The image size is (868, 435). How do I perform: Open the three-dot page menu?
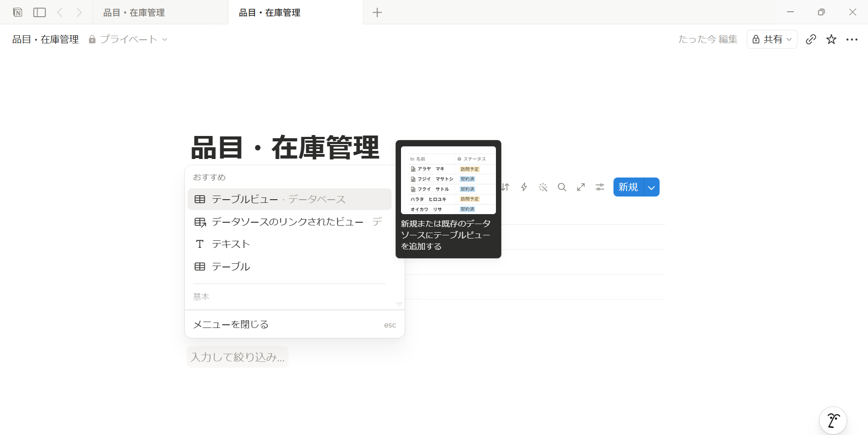852,39
